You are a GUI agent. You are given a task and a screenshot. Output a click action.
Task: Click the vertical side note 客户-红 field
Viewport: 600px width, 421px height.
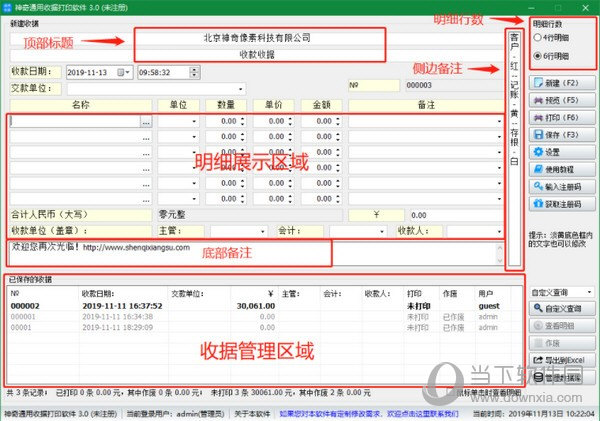click(x=514, y=149)
